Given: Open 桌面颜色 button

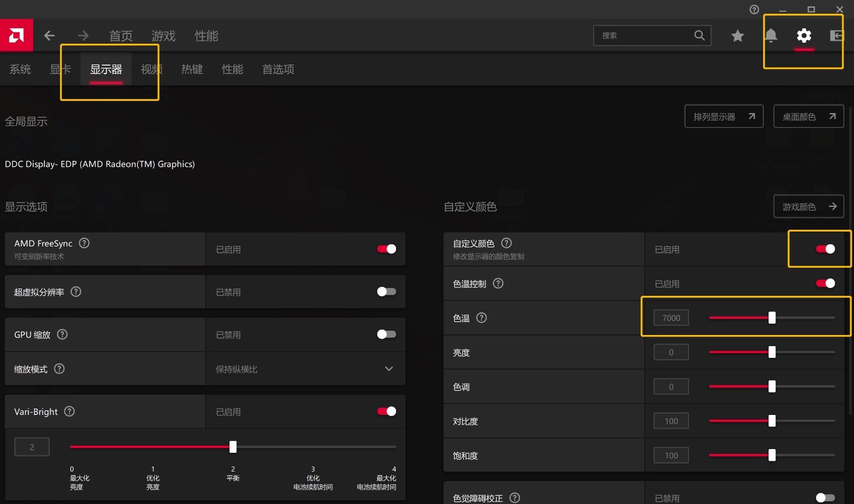Looking at the screenshot, I should pyautogui.click(x=809, y=116).
